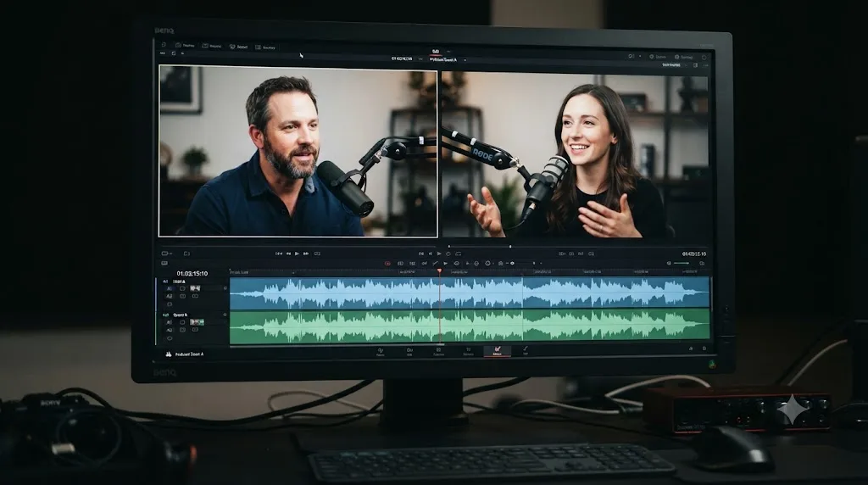This screenshot has width=868, height=485.
Task: Click the project name at bottom left
Action: click(189, 354)
